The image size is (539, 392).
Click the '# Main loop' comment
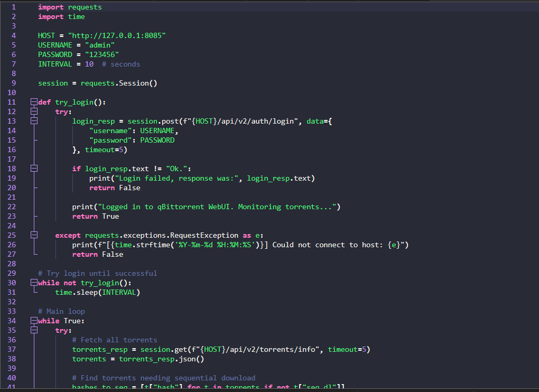pos(61,312)
